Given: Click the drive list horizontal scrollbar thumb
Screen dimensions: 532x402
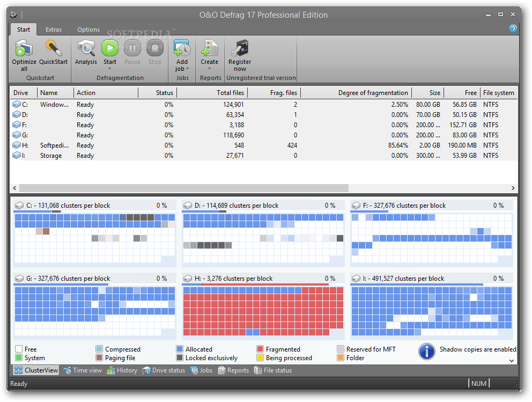Looking at the screenshot, I should coord(184,188).
